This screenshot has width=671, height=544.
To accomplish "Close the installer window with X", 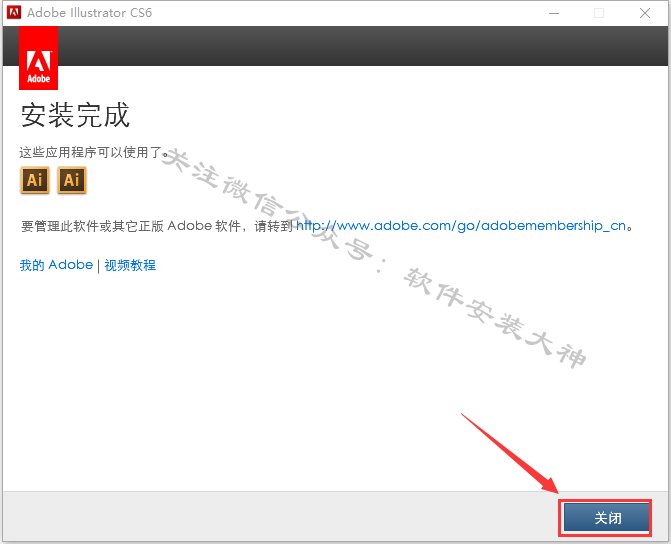I will pos(645,13).
